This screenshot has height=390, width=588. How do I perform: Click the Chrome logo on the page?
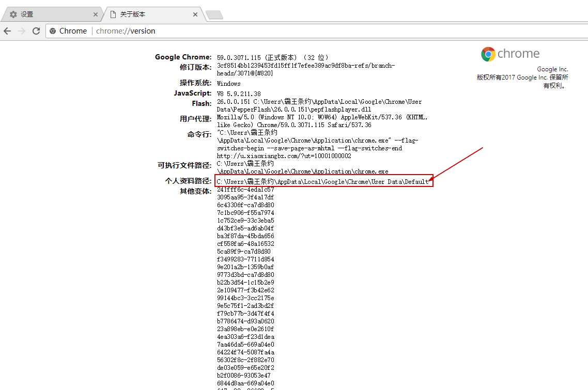pyautogui.click(x=488, y=54)
